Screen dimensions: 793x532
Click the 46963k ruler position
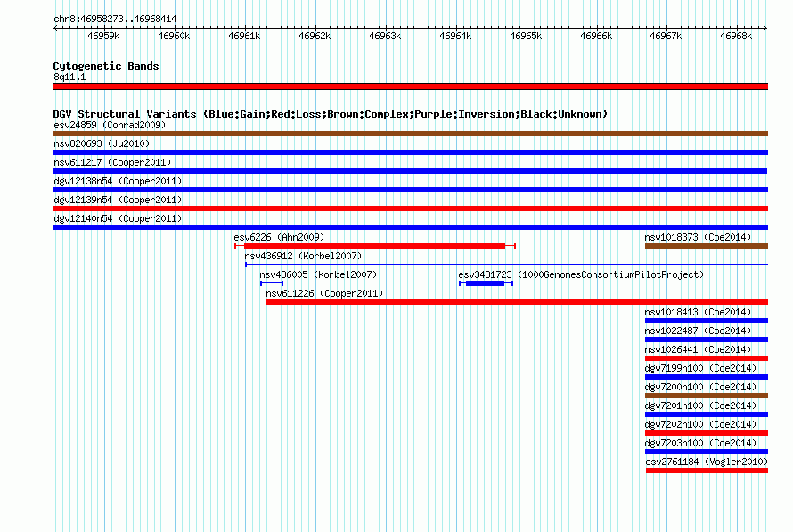coord(385,36)
